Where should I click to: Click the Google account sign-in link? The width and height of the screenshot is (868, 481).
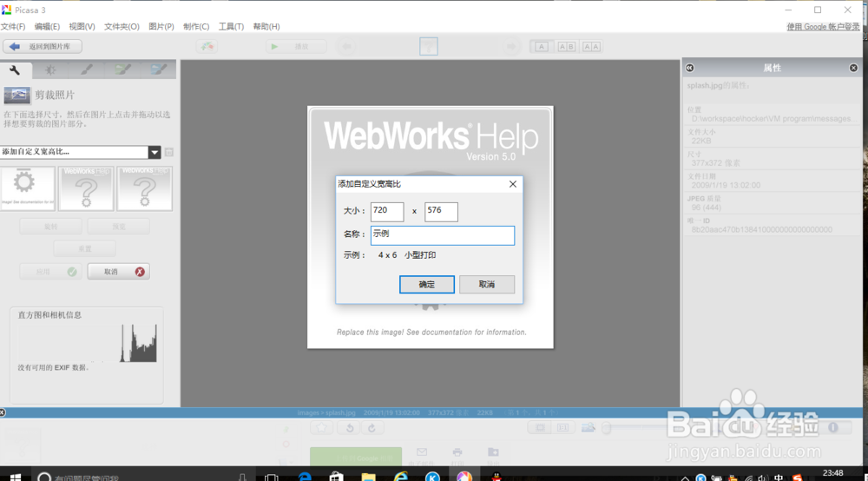click(823, 27)
